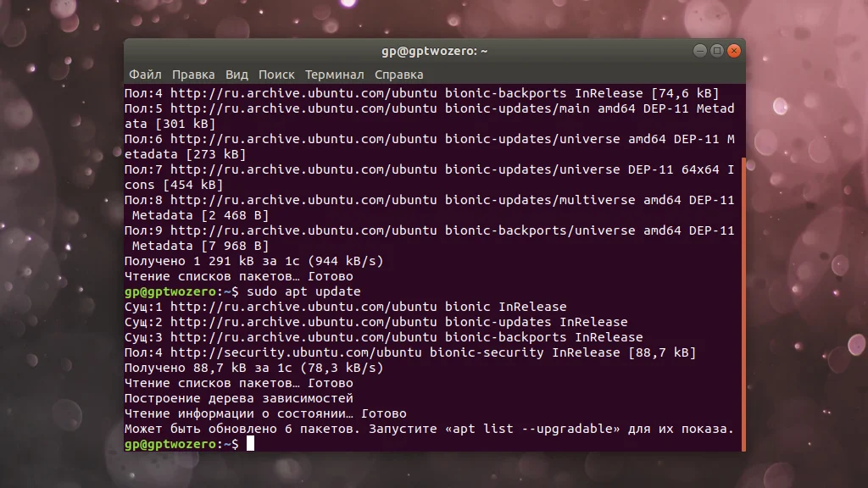Click the last prompt gp@gptwozero:~$
The image size is (868, 488).
click(181, 444)
